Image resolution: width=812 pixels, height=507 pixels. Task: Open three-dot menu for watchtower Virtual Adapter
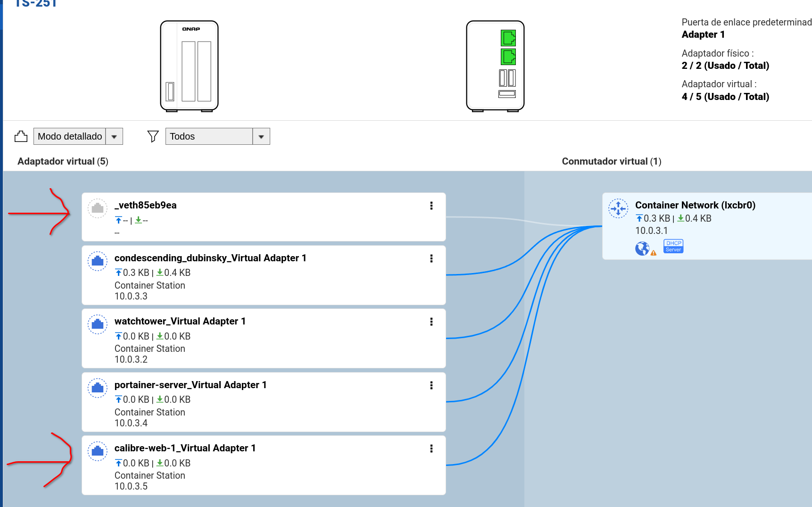click(x=431, y=322)
